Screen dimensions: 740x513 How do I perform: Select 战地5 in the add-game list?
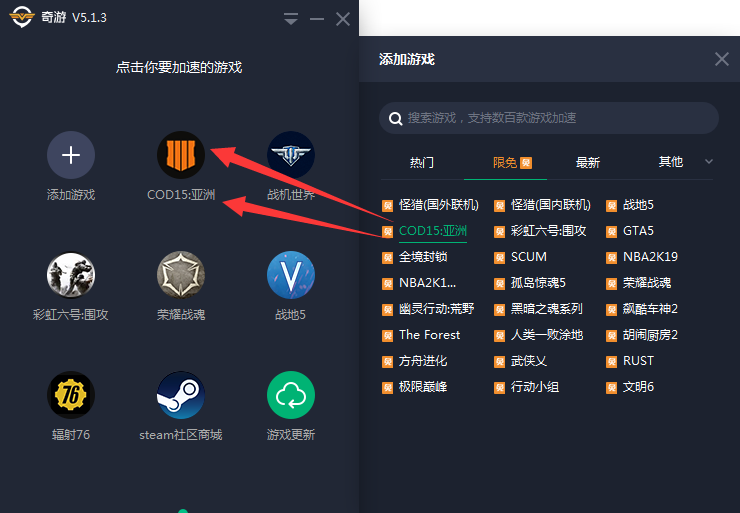pos(638,205)
